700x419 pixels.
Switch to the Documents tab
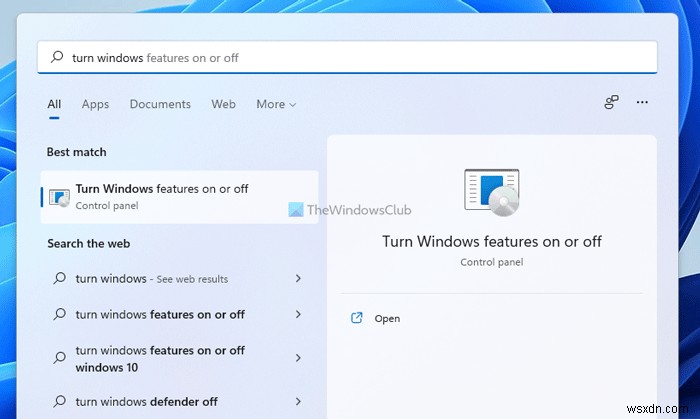[x=160, y=104]
